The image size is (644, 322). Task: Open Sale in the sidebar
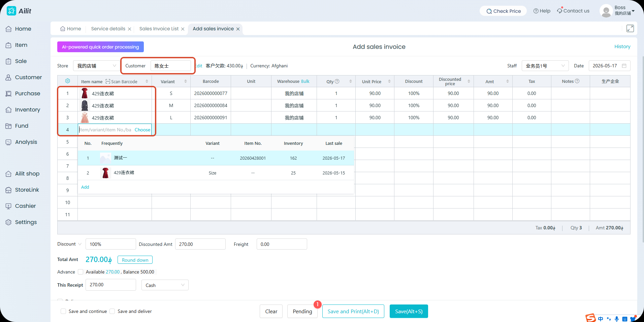[x=21, y=61]
